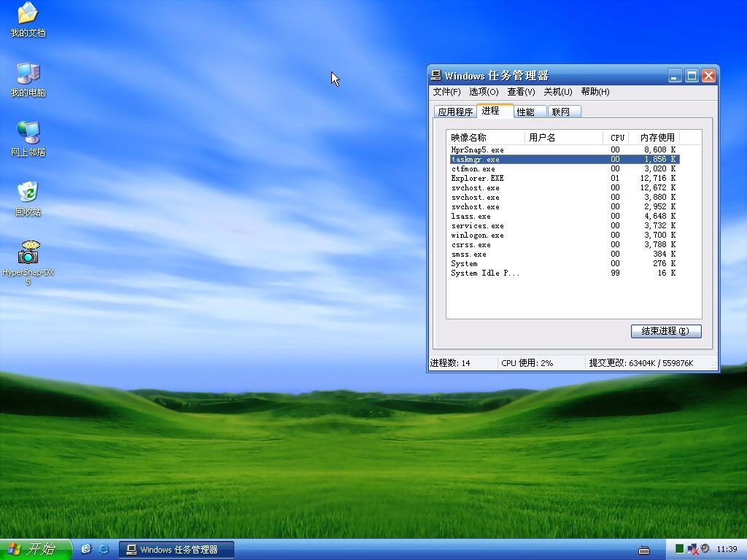This screenshot has width=747, height=560.
Task: Select the svchost.exe row using 3,880 K
Action: point(565,197)
